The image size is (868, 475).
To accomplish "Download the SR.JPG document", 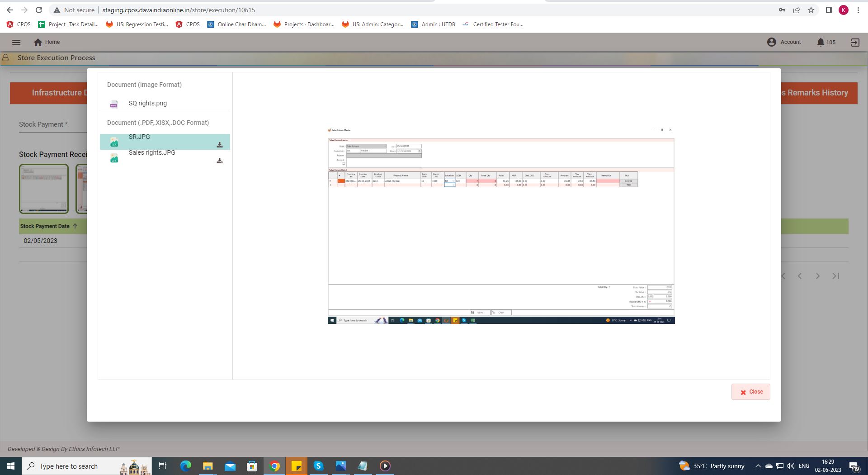I will coord(219,145).
